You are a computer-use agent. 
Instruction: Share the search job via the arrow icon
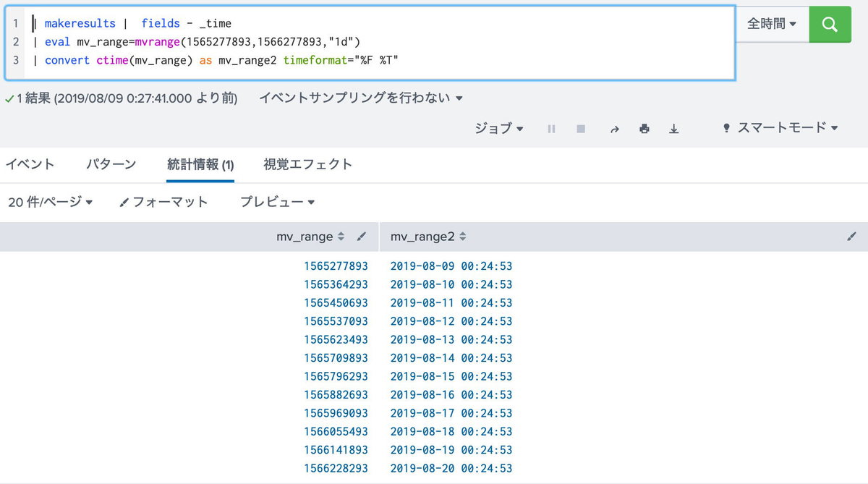click(615, 128)
